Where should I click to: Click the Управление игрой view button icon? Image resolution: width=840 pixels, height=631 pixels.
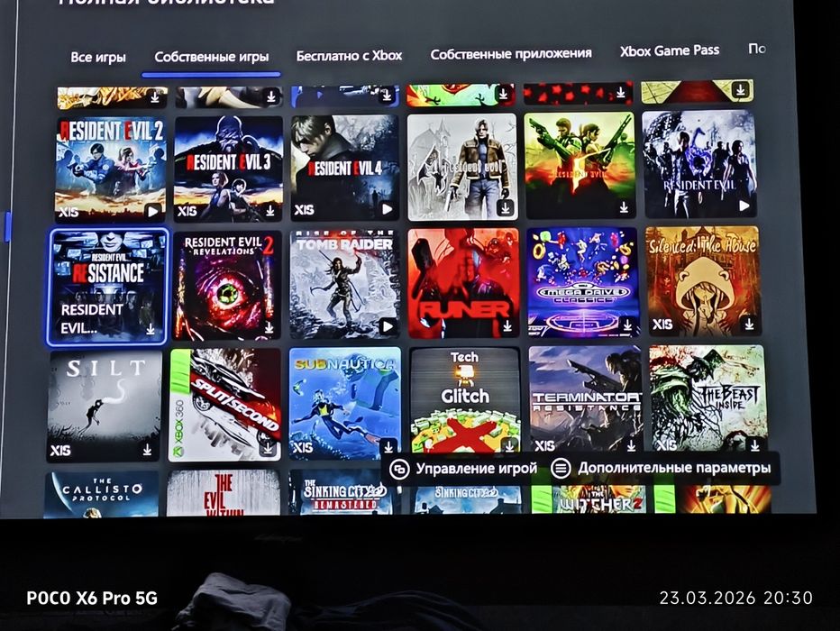click(399, 470)
